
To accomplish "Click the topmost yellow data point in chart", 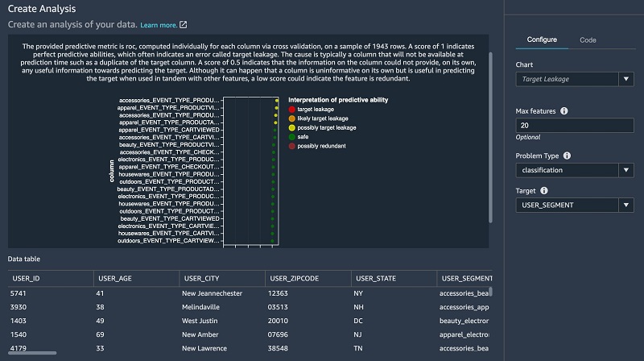I will coord(277,101).
